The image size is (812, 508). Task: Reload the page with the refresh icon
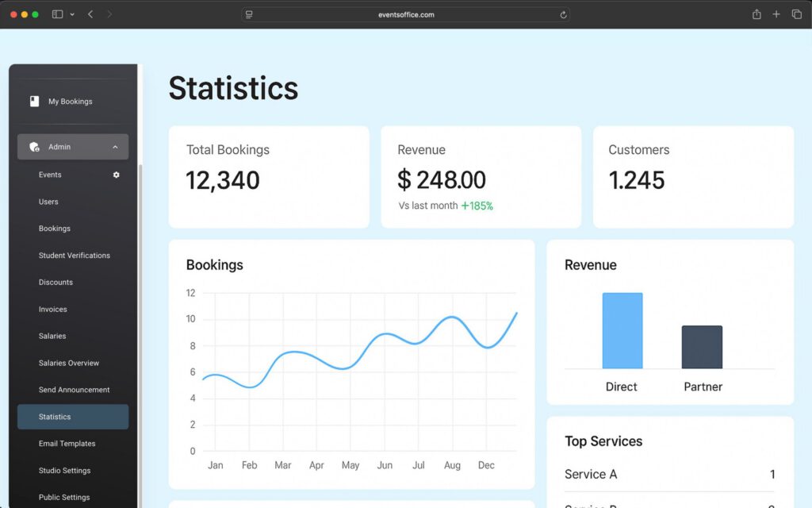pyautogui.click(x=563, y=13)
